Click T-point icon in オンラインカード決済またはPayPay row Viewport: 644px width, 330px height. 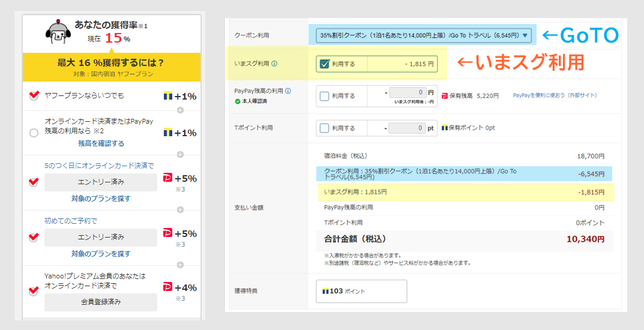pos(168,133)
